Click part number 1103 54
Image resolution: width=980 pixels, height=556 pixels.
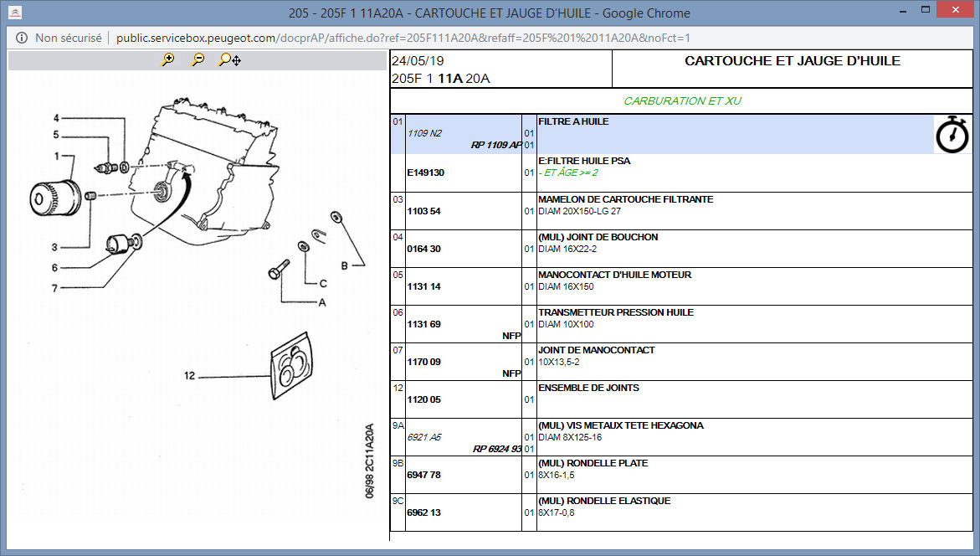[423, 212]
